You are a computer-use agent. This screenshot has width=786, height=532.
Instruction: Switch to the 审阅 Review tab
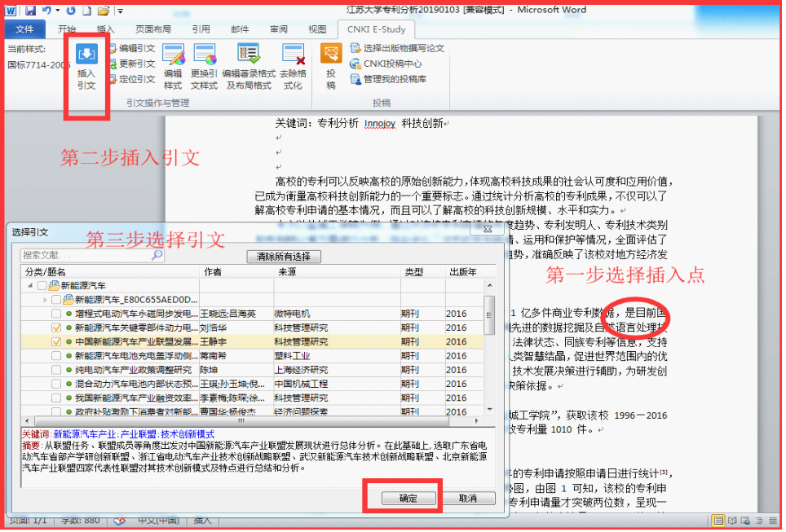tap(278, 29)
